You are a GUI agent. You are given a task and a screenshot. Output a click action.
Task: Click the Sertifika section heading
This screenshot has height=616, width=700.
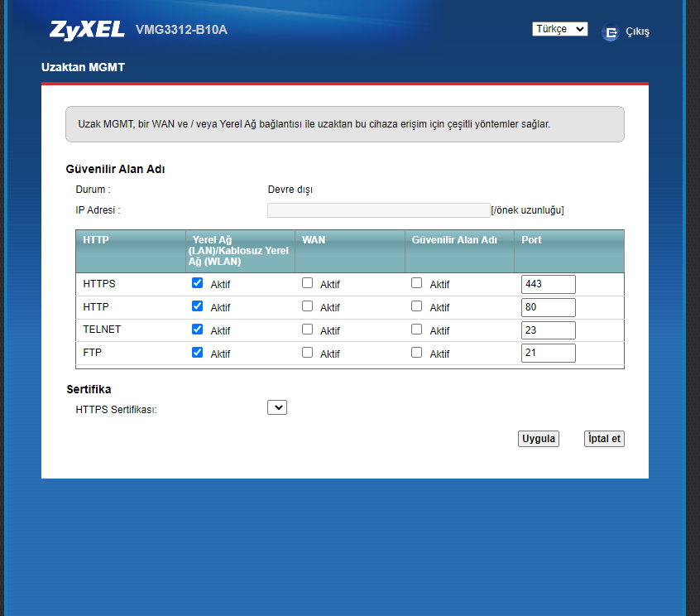coord(89,389)
